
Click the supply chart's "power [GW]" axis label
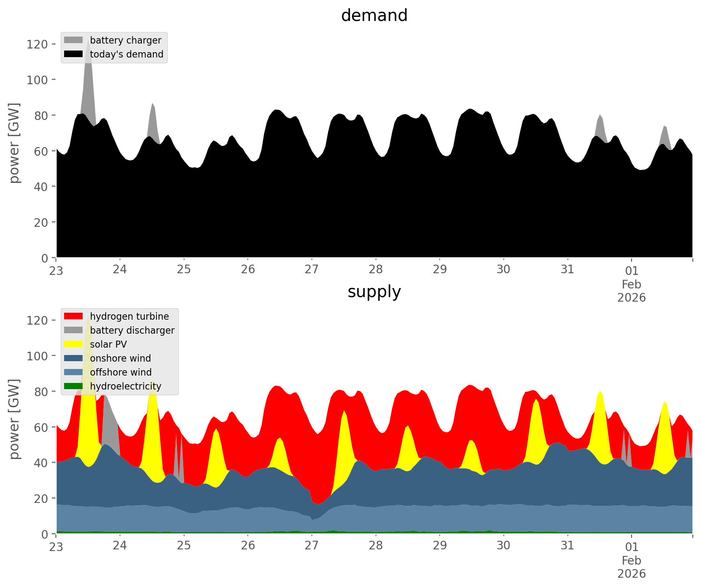tap(14, 419)
